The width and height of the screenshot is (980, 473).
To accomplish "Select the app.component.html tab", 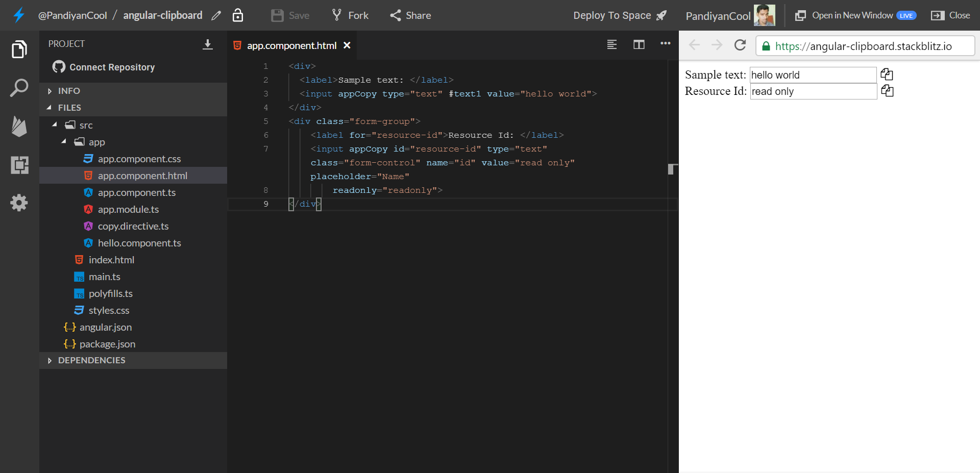I will click(x=292, y=45).
